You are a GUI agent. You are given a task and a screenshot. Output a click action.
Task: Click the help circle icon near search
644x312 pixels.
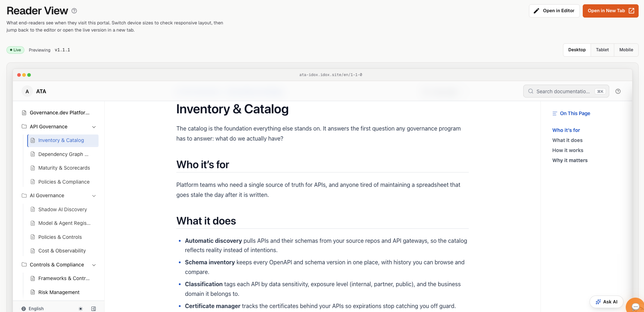(618, 91)
